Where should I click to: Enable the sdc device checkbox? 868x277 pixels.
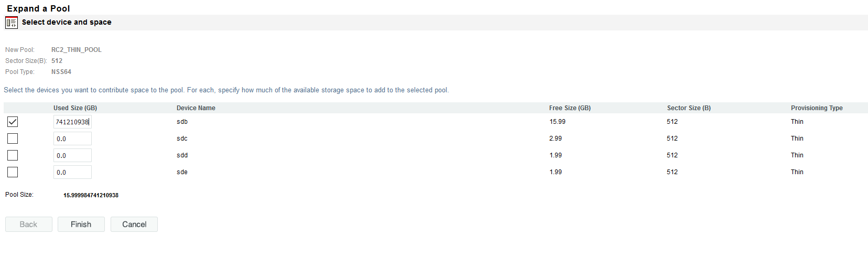(13, 138)
